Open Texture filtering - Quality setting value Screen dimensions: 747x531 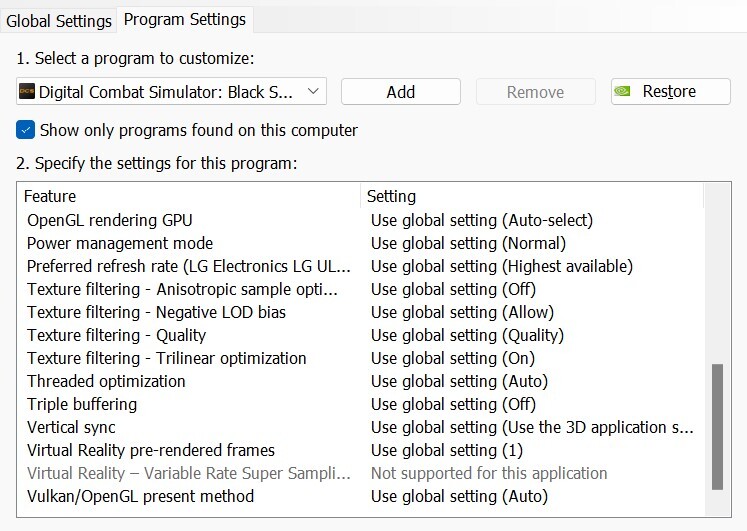467,335
